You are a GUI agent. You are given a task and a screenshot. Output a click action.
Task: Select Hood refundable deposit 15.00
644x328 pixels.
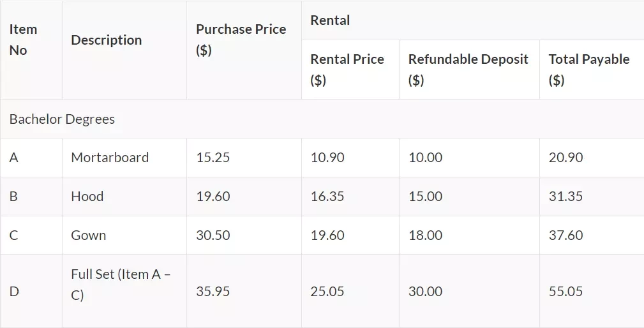(x=469, y=197)
